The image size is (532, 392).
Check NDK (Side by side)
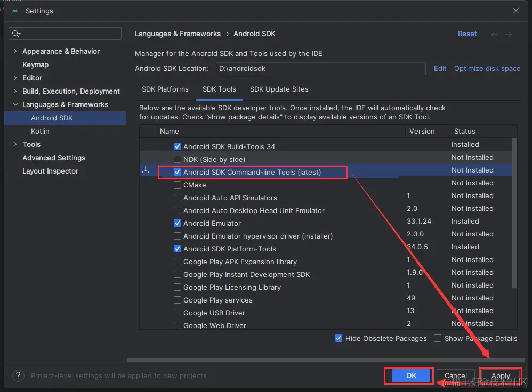(177, 159)
